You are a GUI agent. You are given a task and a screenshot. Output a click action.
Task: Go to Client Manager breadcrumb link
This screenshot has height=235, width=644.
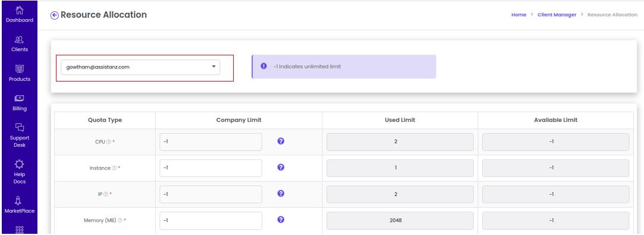tap(557, 14)
